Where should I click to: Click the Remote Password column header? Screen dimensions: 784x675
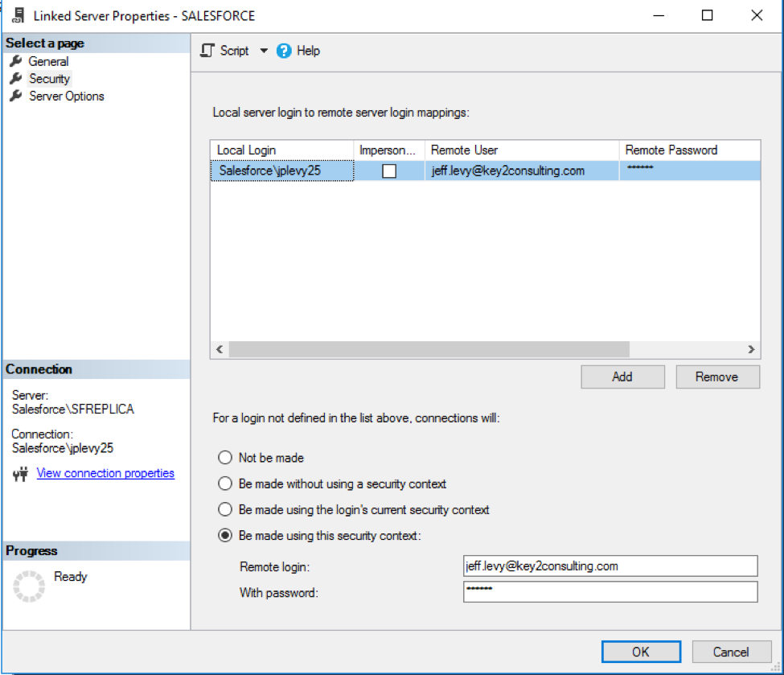[690, 150]
